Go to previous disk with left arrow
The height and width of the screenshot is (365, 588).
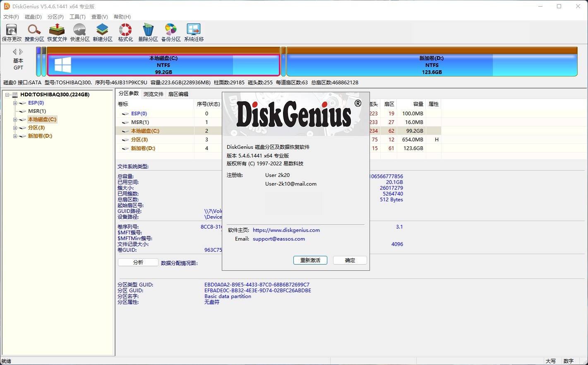pos(15,52)
